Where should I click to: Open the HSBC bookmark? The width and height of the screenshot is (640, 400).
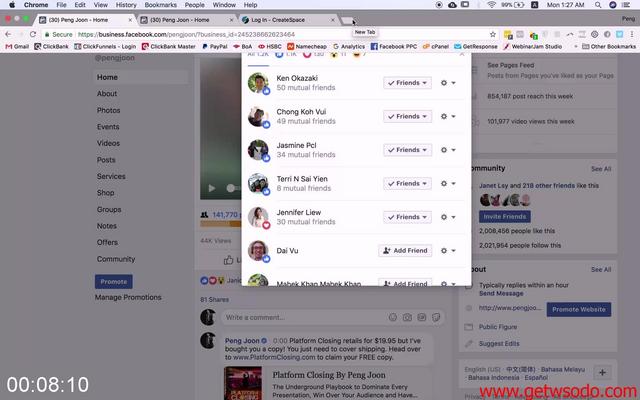point(270,47)
